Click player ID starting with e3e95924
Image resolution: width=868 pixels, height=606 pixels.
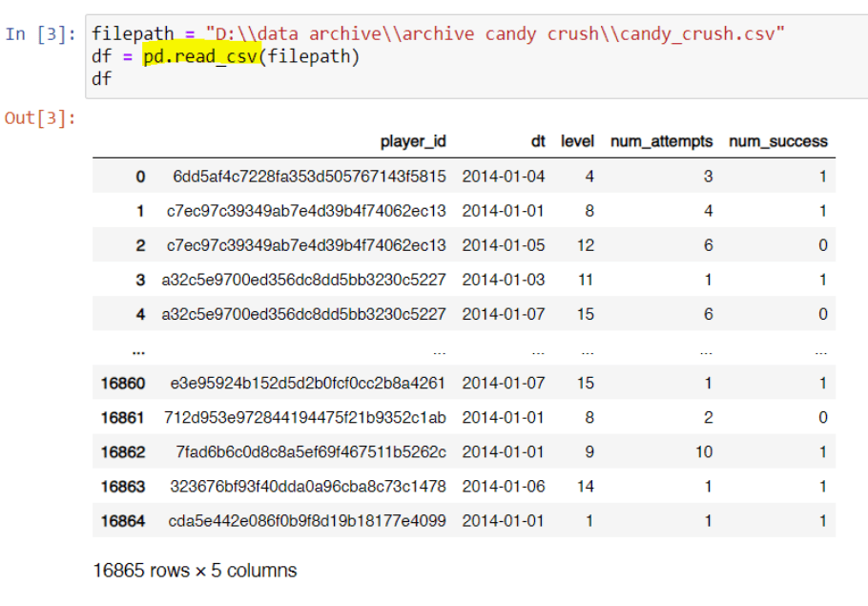(308, 384)
